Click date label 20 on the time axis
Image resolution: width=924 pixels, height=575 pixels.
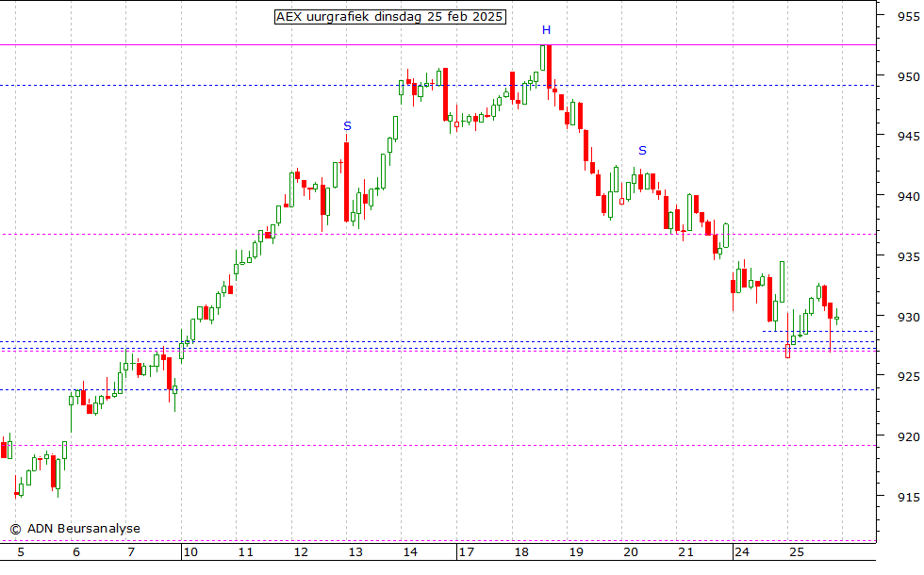(x=631, y=552)
